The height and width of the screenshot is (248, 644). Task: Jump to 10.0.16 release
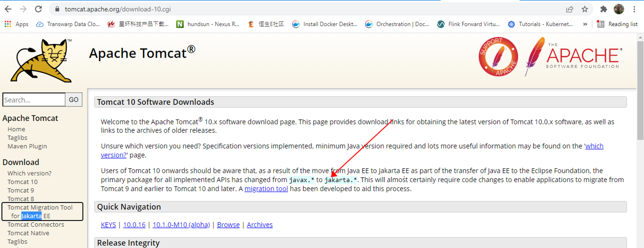134,225
